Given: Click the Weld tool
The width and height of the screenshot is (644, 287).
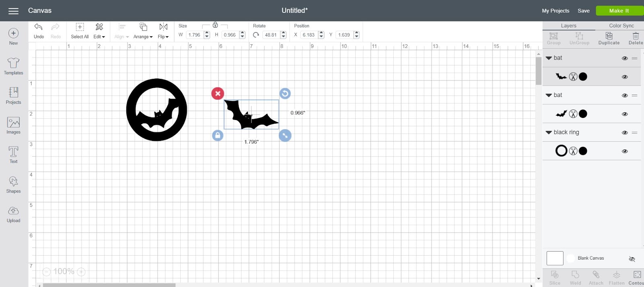Looking at the screenshot, I should (576, 278).
